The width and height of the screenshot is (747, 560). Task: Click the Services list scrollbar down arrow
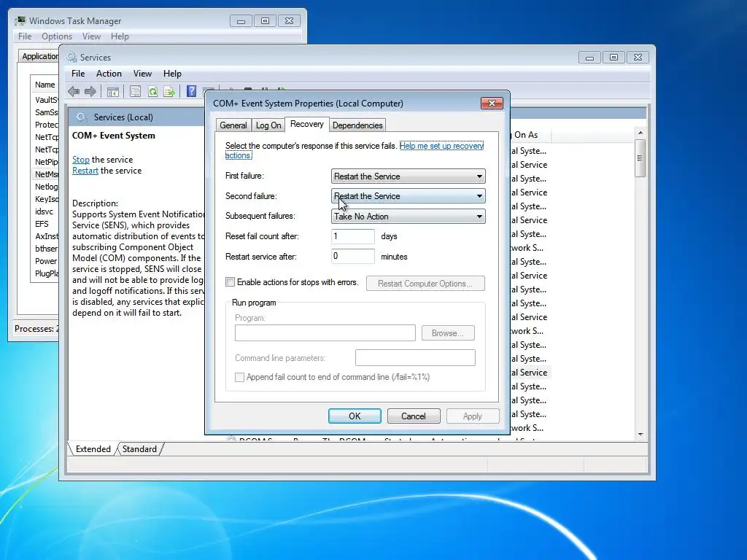(x=640, y=435)
